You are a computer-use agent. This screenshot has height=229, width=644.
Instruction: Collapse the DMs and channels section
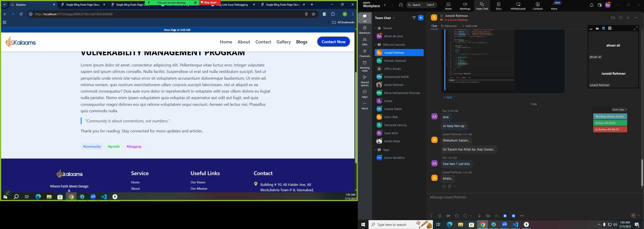pyautogui.click(x=375, y=45)
